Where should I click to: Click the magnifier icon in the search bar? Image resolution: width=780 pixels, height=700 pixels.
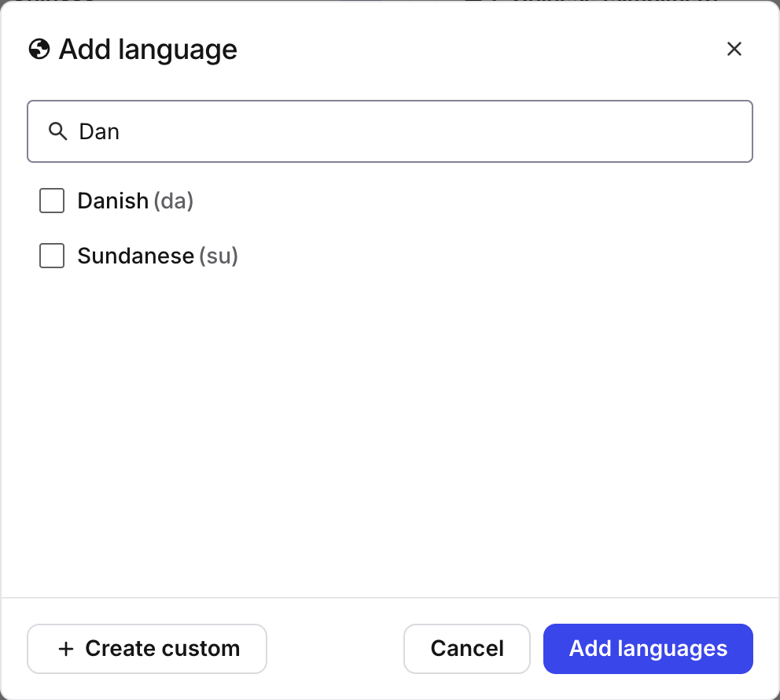pyautogui.click(x=57, y=131)
